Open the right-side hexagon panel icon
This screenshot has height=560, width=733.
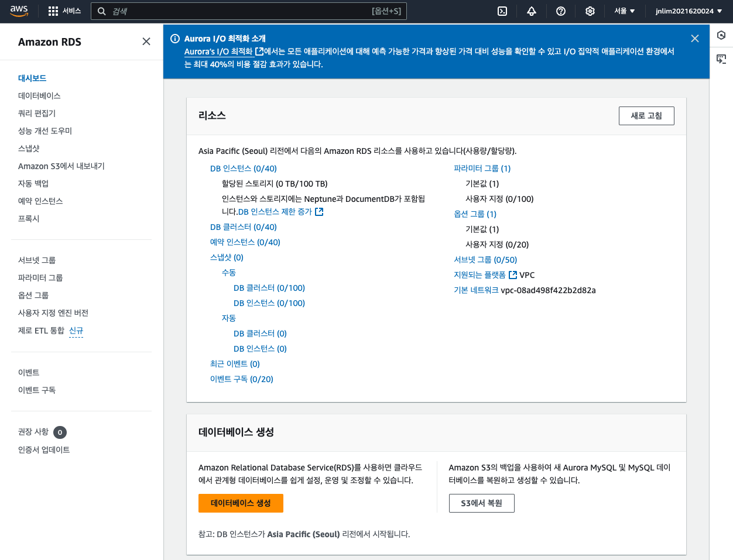(x=721, y=35)
